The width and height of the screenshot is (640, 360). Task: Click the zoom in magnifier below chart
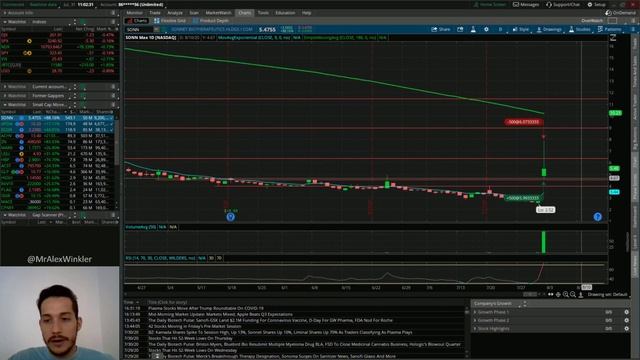566,294
